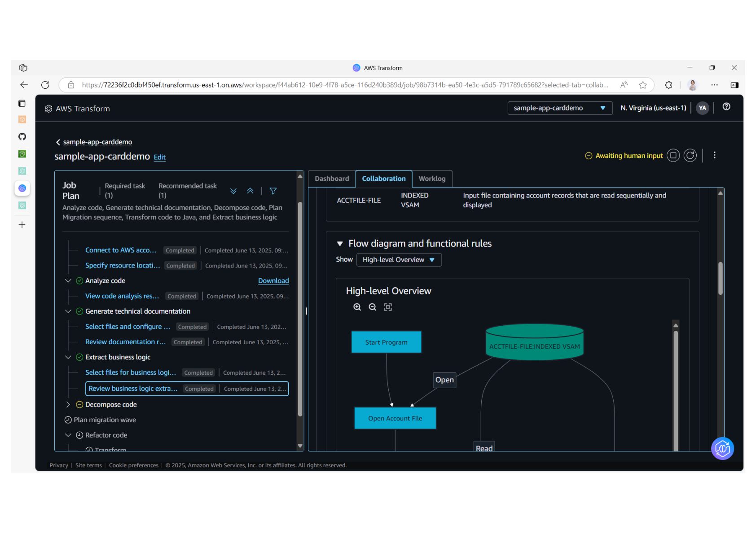The height and width of the screenshot is (534, 756).
Task: Click the ACCTFILE-FILE:INDEXED VSAM cylinder node
Action: 535,342
